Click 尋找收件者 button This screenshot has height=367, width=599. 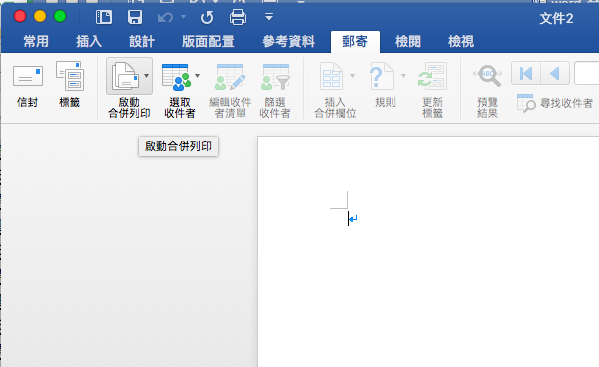pos(555,103)
